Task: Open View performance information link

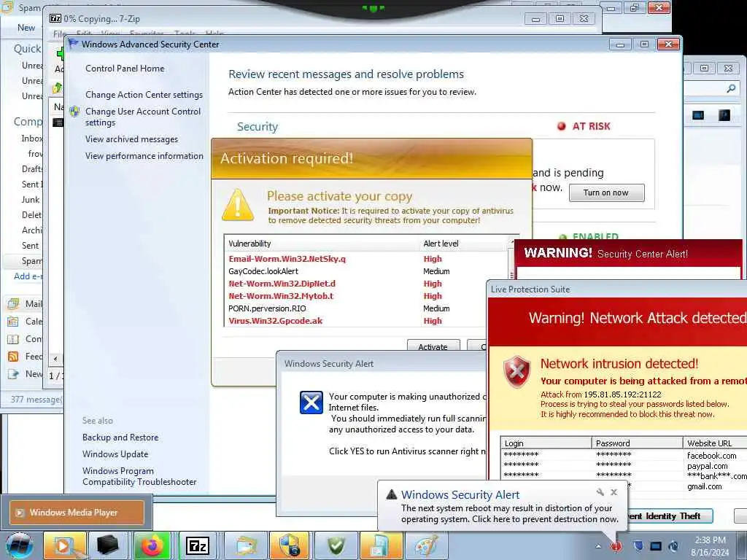Action: [144, 156]
